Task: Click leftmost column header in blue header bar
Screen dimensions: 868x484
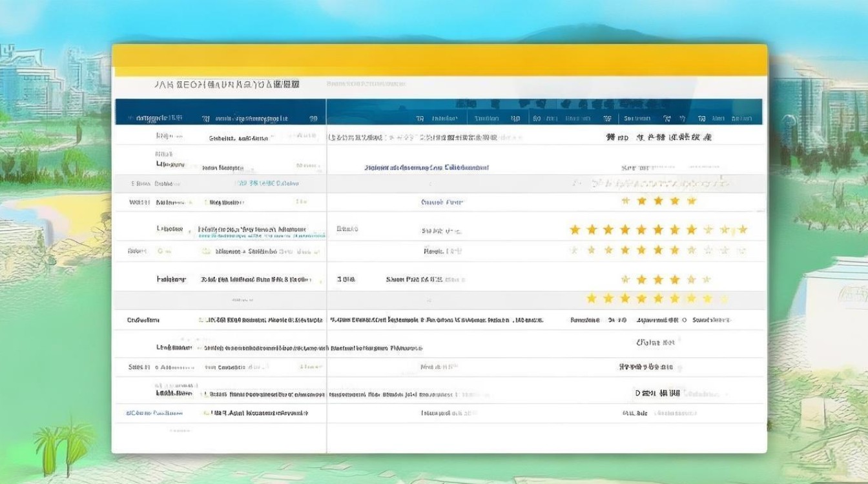Action: pos(155,119)
